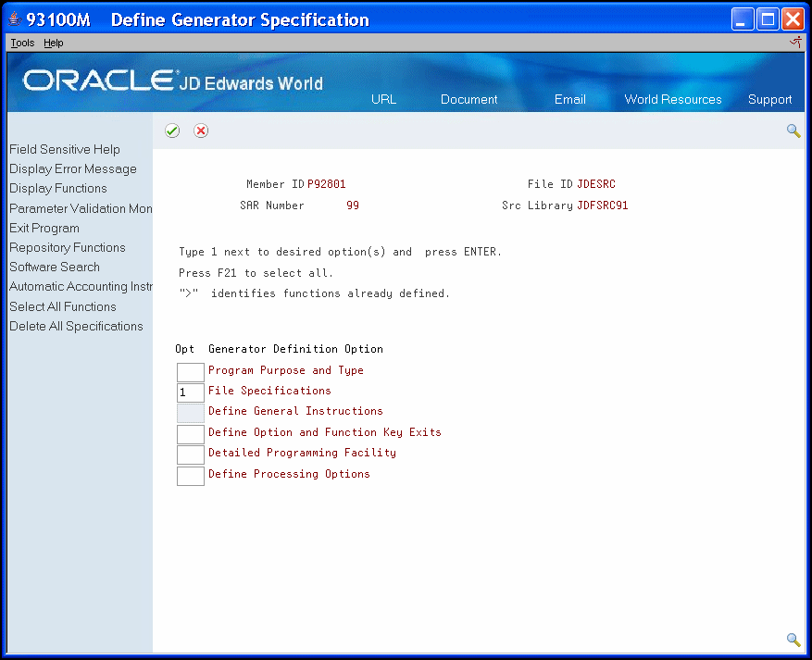Click Delete All Specifications link
The width and height of the screenshot is (812, 660).
76,326
